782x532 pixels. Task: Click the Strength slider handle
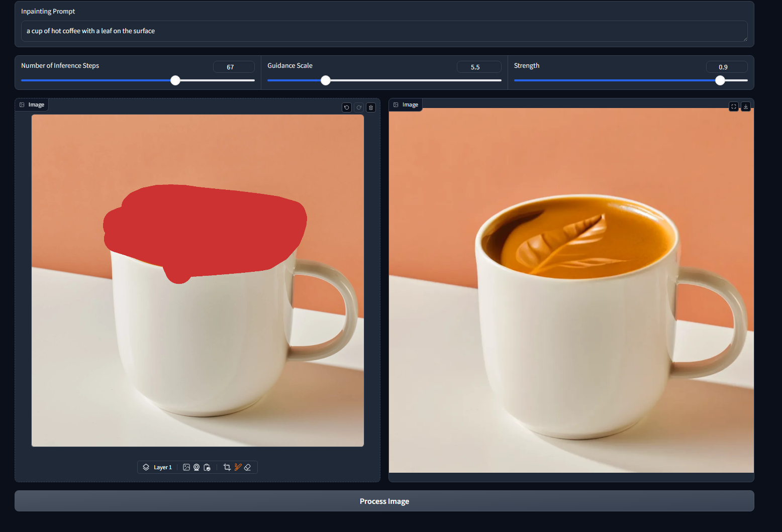(x=720, y=80)
